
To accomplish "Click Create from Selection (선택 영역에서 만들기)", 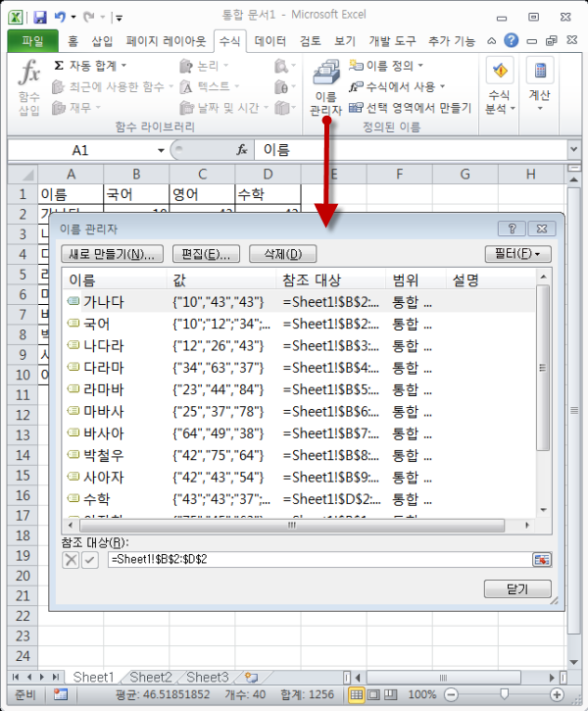I will point(410,108).
